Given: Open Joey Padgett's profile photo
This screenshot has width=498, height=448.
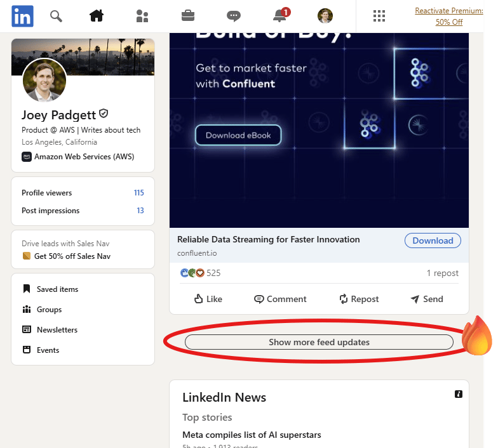Looking at the screenshot, I should [x=44, y=80].
